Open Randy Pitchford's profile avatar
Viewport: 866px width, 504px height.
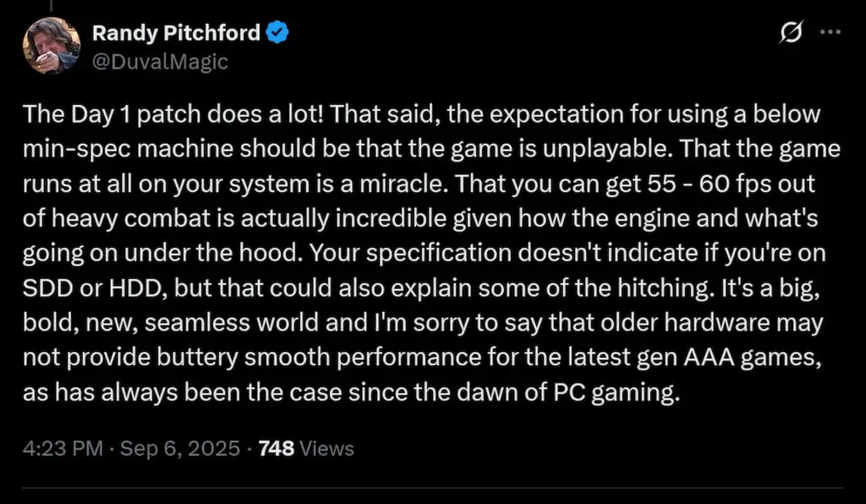tap(52, 45)
